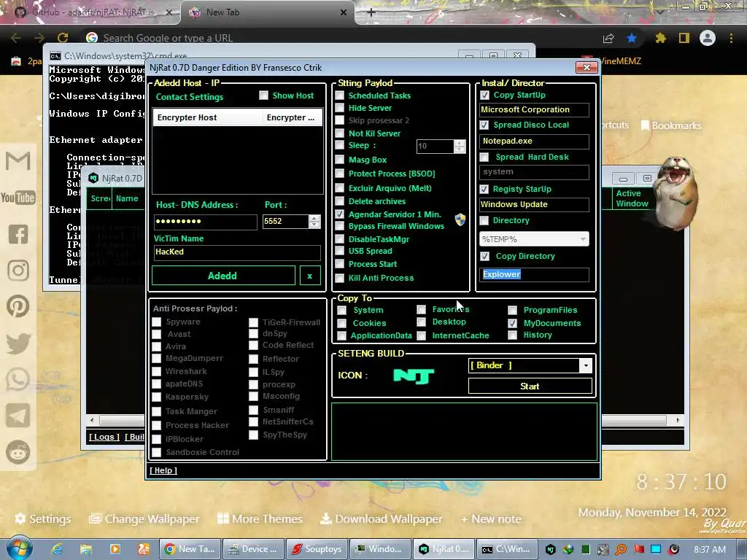Open the WhatsApp shortcut in the sidebar
Viewport: 747px width, 560px height.
click(18, 379)
